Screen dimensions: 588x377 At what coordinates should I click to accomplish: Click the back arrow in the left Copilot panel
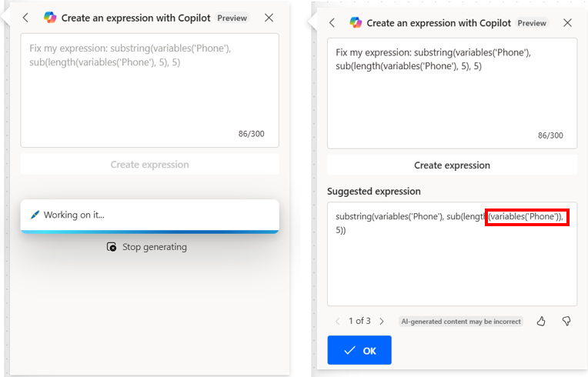point(25,18)
